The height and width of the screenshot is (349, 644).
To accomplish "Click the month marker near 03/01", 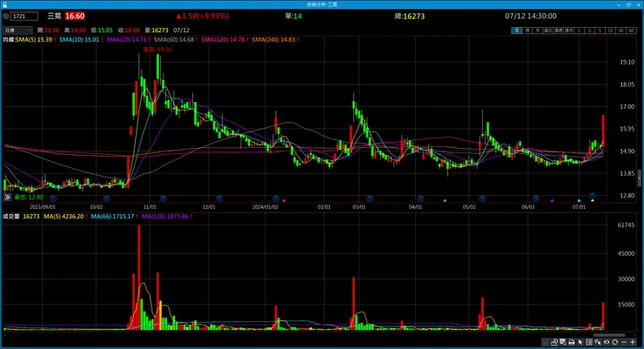I will (370, 198).
